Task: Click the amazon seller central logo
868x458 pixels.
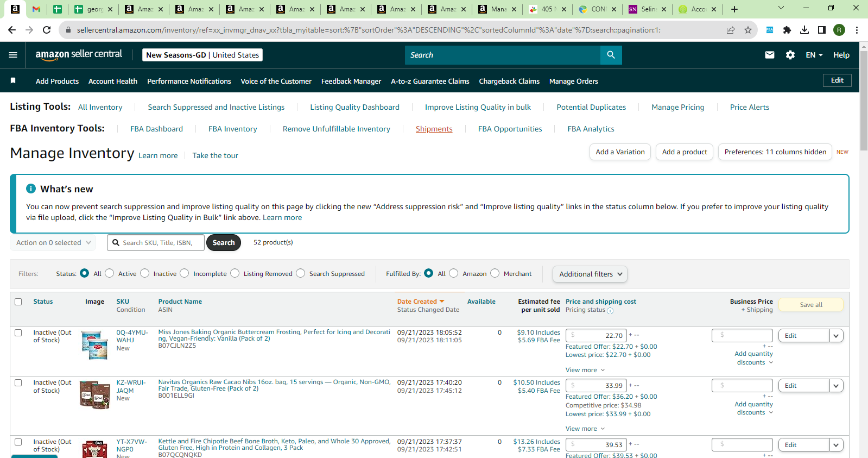Action: coord(79,55)
